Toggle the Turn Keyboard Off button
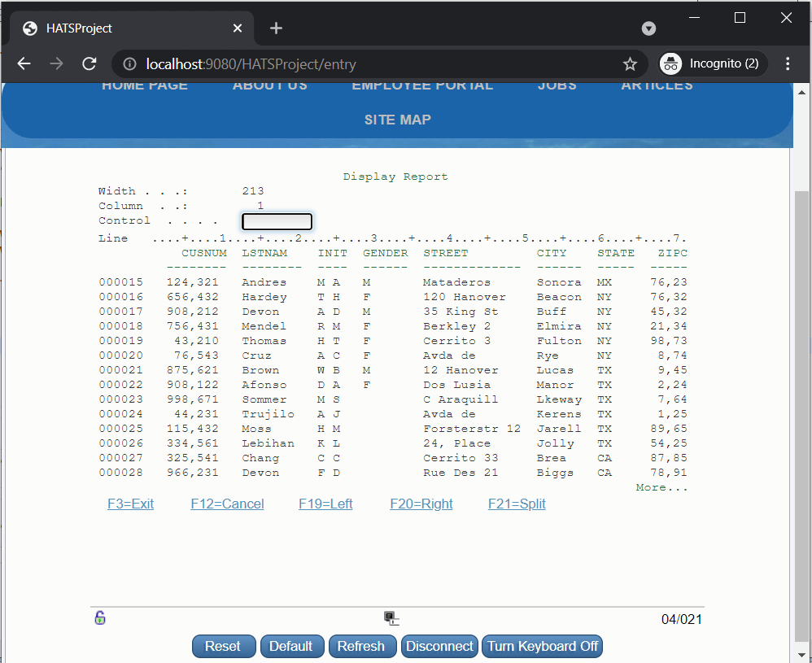The width and height of the screenshot is (812, 663). coord(542,646)
